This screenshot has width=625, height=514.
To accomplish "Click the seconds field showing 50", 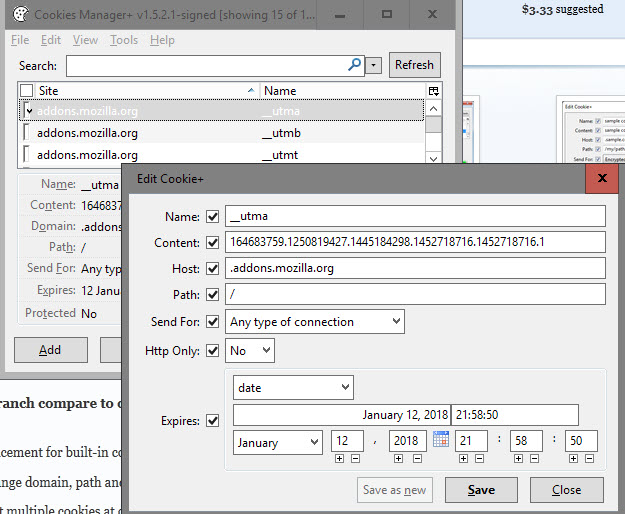I will (581, 441).
